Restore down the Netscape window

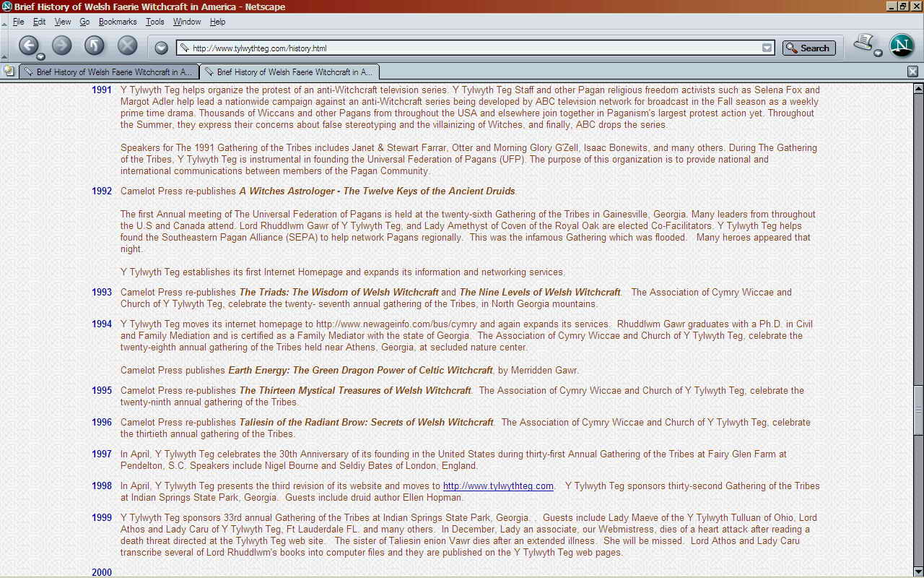point(904,7)
